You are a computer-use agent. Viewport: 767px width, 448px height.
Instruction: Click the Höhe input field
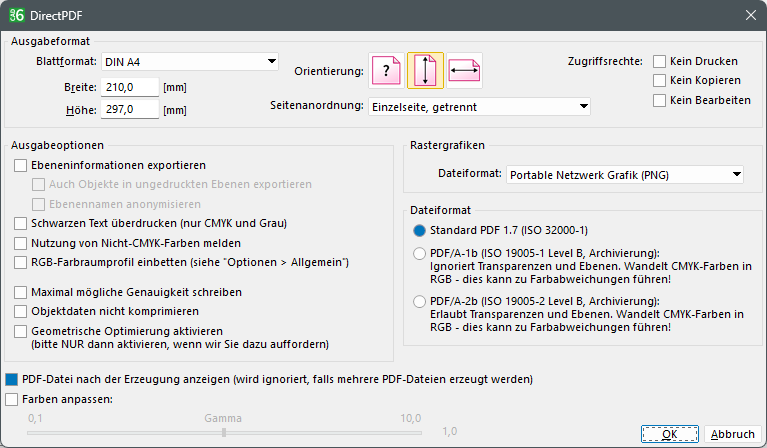pyautogui.click(x=130, y=109)
